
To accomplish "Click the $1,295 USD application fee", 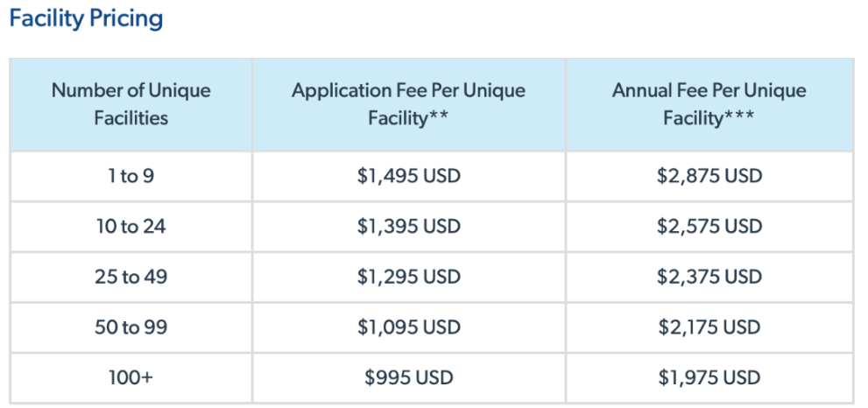I will click(408, 277).
